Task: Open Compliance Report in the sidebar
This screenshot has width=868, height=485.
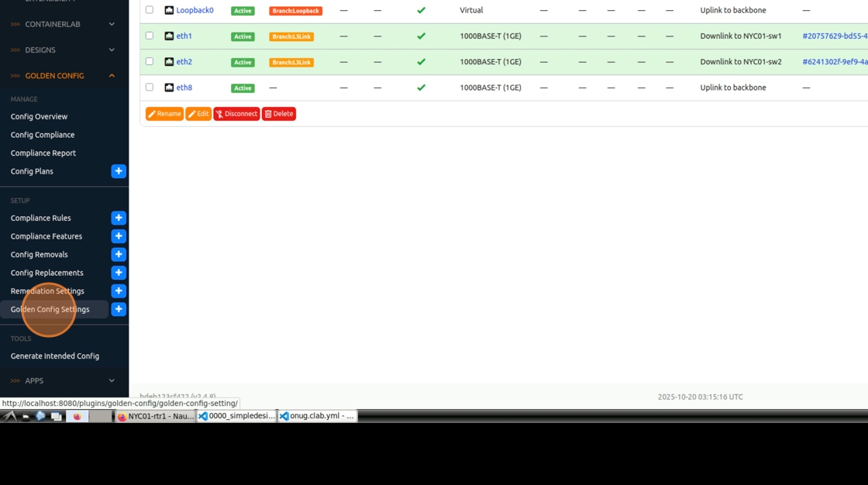Action: 43,153
